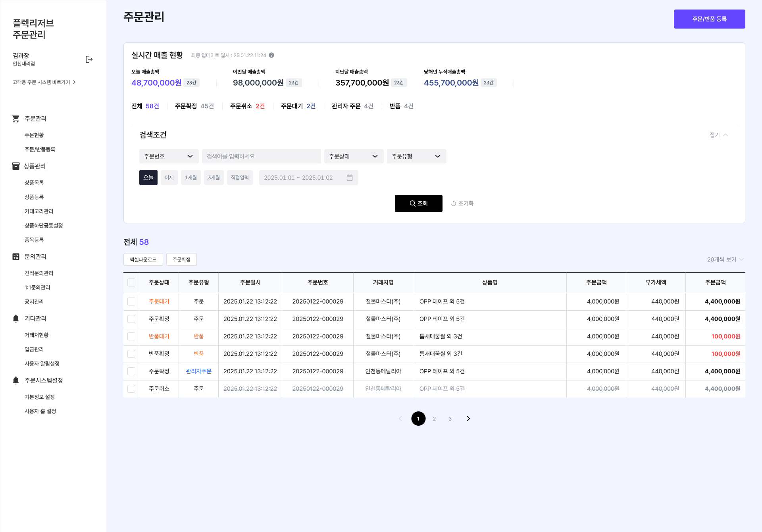762x532 pixels.
Task: Check the checkbox on the 반품확정 row
Action: pos(131,354)
